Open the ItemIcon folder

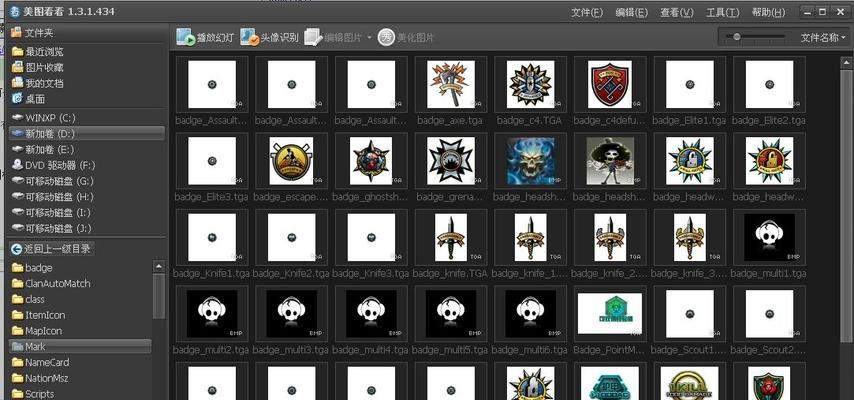38,315
